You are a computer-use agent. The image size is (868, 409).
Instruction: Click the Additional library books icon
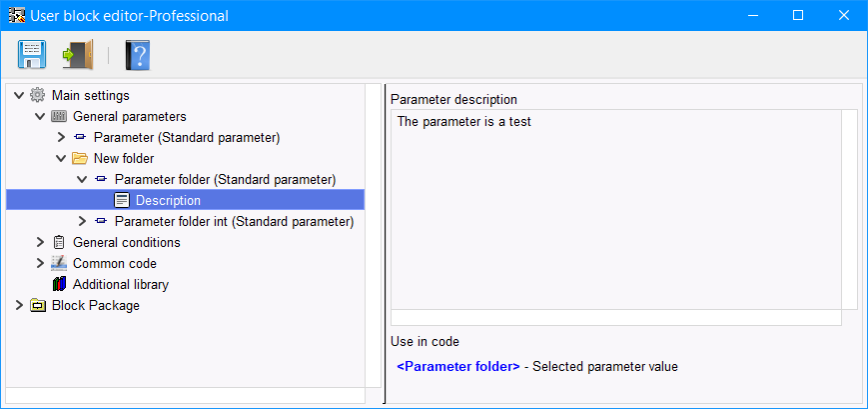click(59, 284)
